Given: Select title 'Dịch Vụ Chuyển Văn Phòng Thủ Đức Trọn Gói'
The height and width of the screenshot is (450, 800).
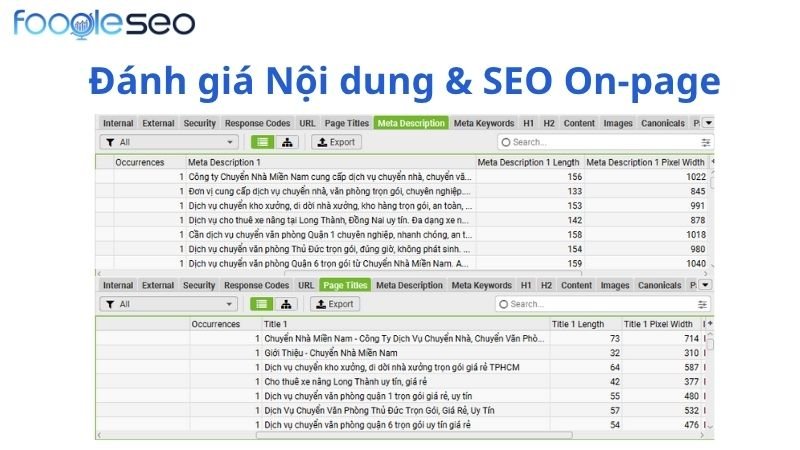Looking at the screenshot, I should [x=402, y=411].
